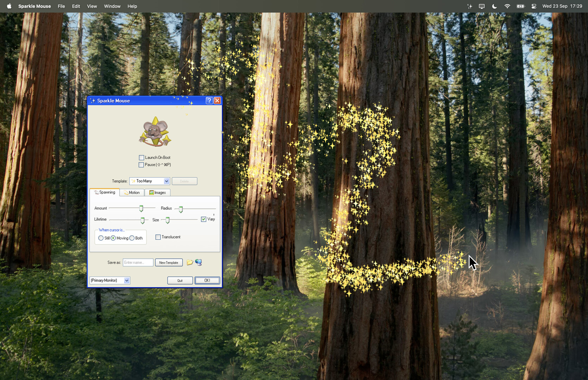This screenshot has height=380, width=588.
Task: Open Control Centre from the menu bar
Action: pyautogui.click(x=534, y=6)
